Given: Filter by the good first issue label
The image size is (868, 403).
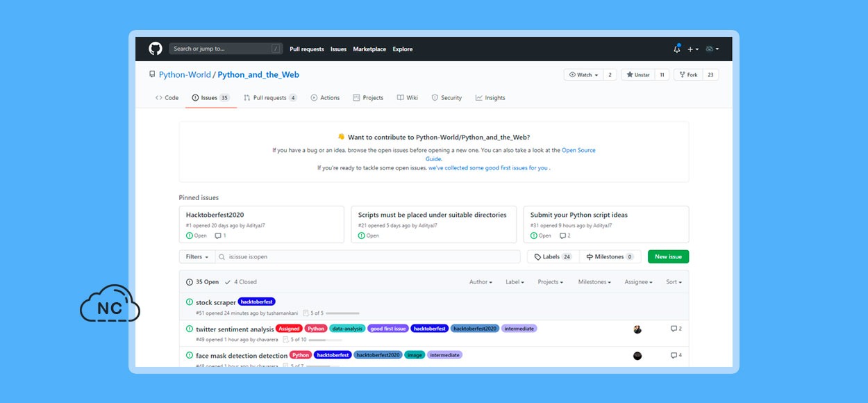Looking at the screenshot, I should click(x=388, y=329).
